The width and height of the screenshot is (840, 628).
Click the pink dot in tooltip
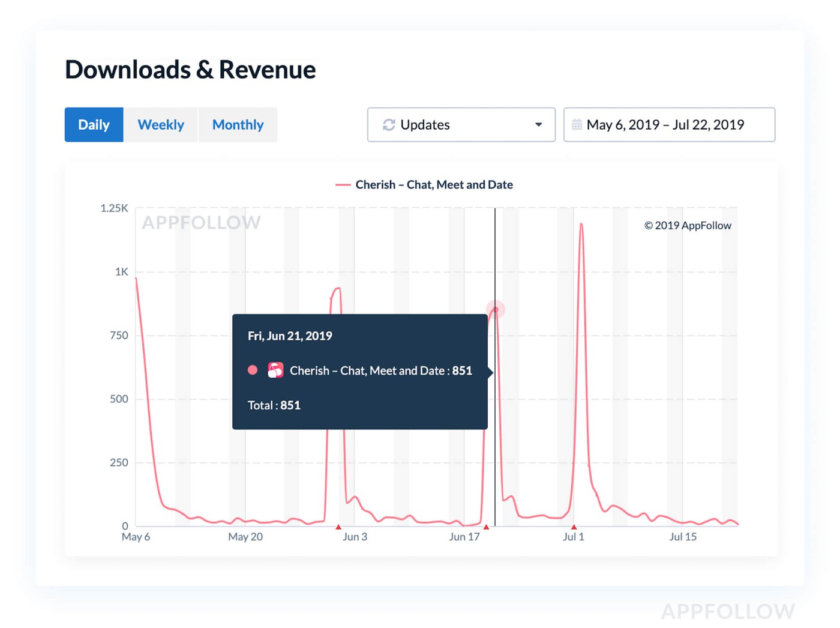[253, 370]
